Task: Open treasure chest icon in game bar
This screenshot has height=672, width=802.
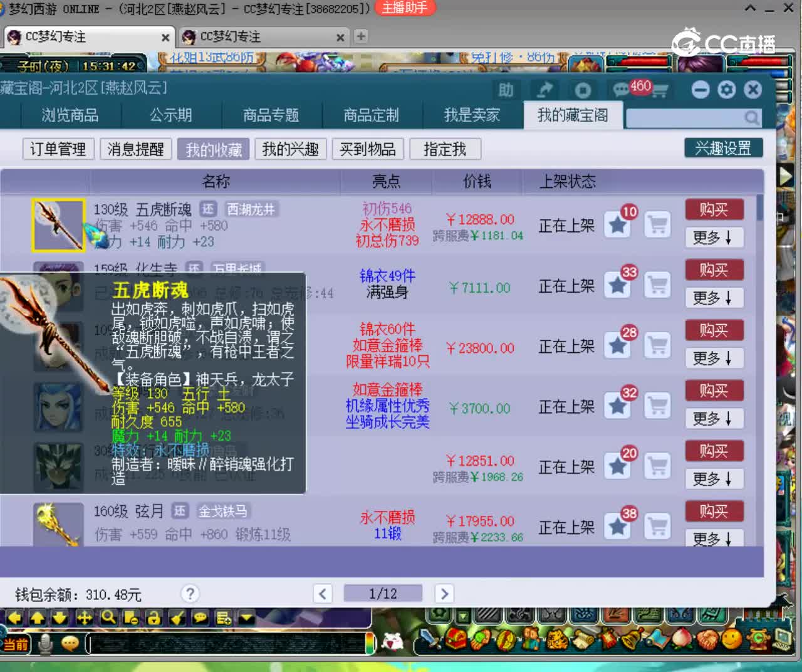Action: (456, 640)
